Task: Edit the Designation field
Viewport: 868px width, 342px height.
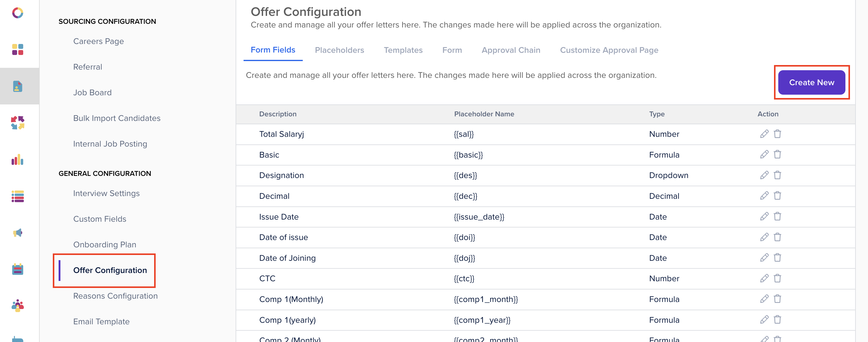Action: [764, 175]
